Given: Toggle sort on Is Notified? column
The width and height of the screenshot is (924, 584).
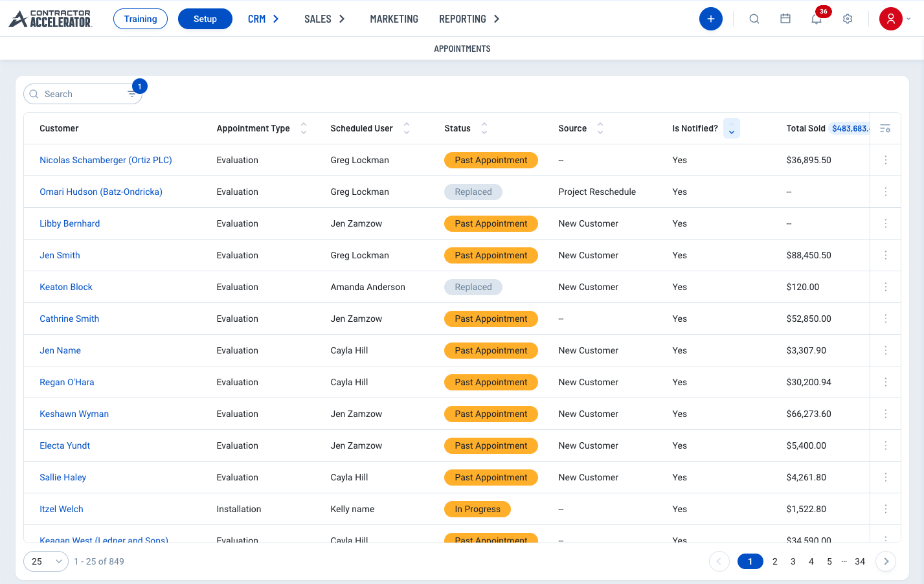Looking at the screenshot, I should point(732,128).
